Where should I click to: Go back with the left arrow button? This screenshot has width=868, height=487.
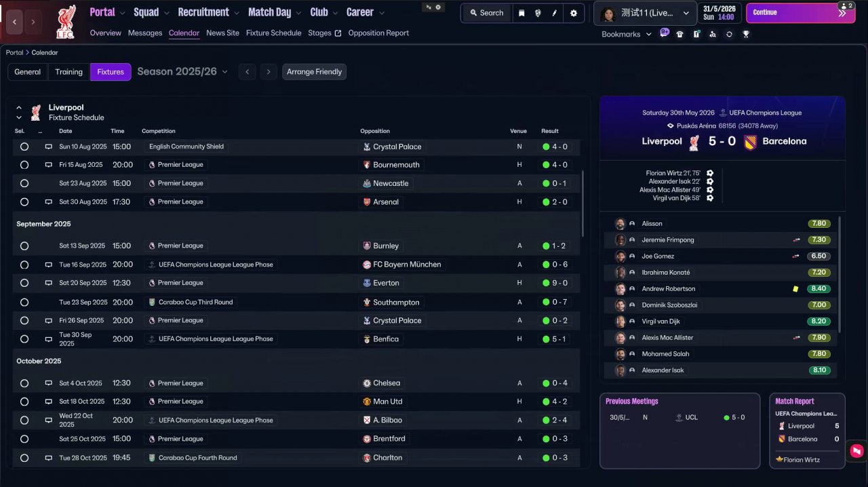coord(15,22)
